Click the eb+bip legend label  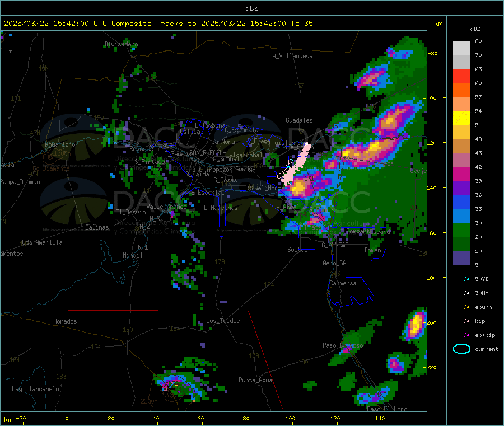[x=485, y=335]
